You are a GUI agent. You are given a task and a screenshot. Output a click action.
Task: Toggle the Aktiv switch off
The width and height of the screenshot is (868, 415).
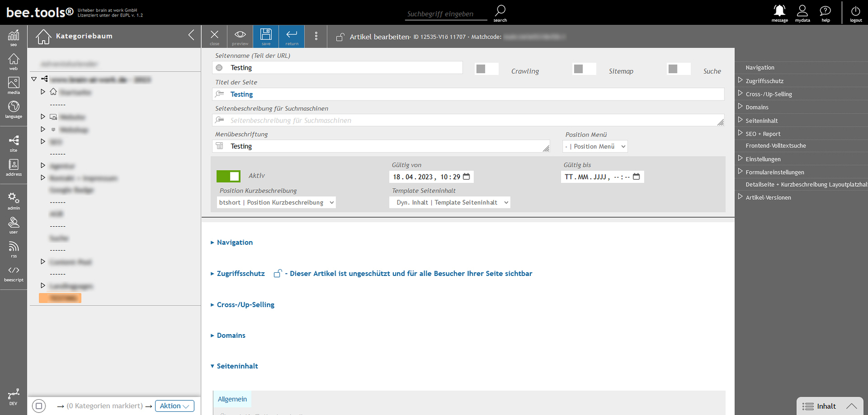click(x=229, y=176)
